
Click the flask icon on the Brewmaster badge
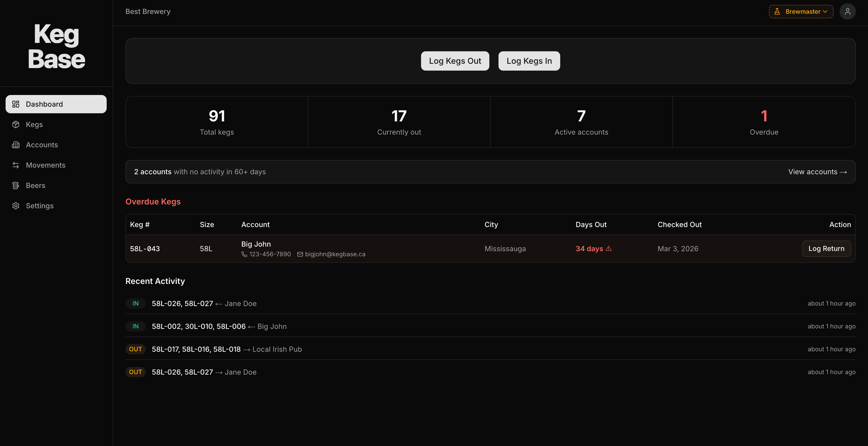click(777, 11)
